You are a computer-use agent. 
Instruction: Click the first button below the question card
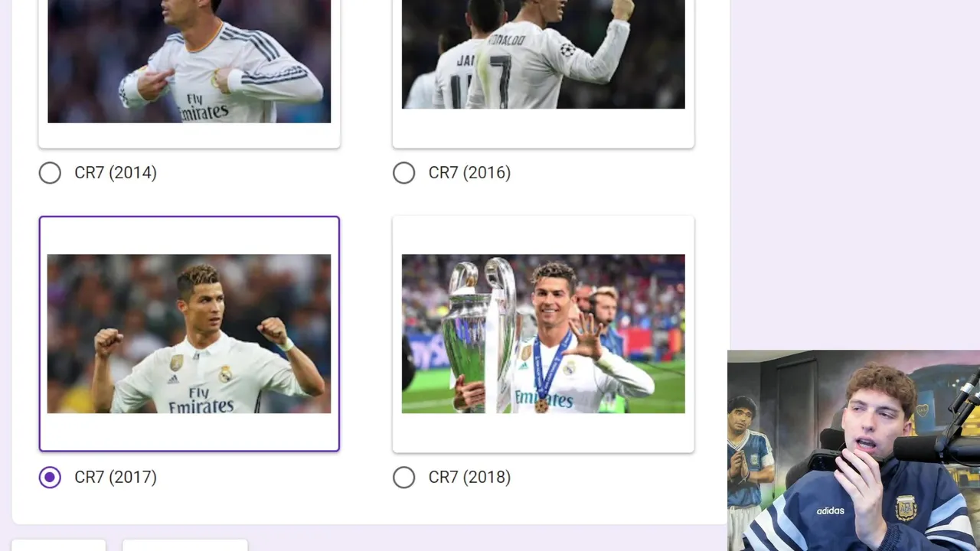tap(59, 545)
